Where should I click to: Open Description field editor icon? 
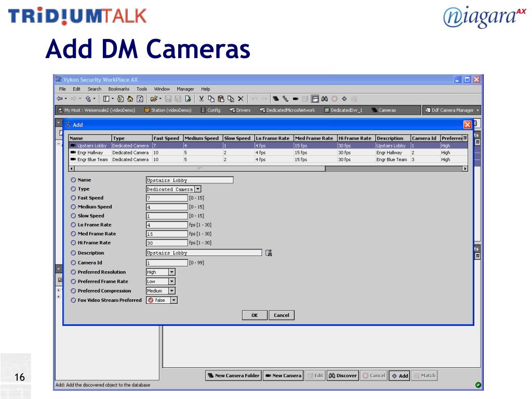click(x=269, y=253)
